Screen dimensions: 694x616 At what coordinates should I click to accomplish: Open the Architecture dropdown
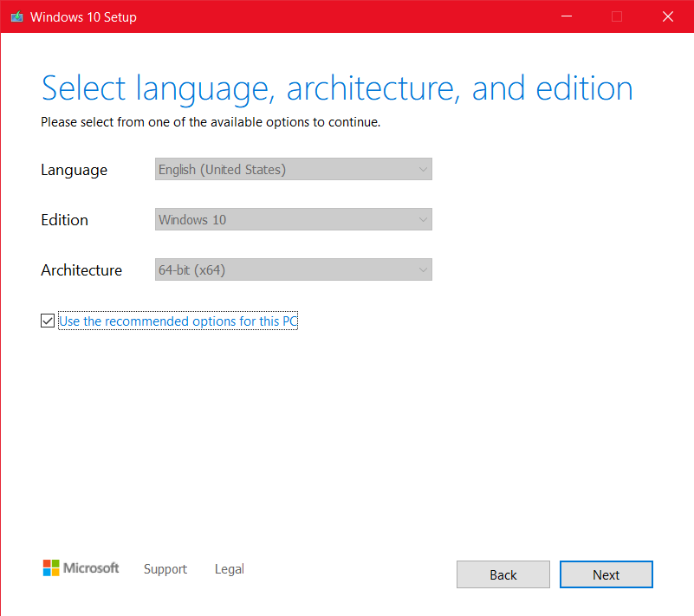point(294,269)
